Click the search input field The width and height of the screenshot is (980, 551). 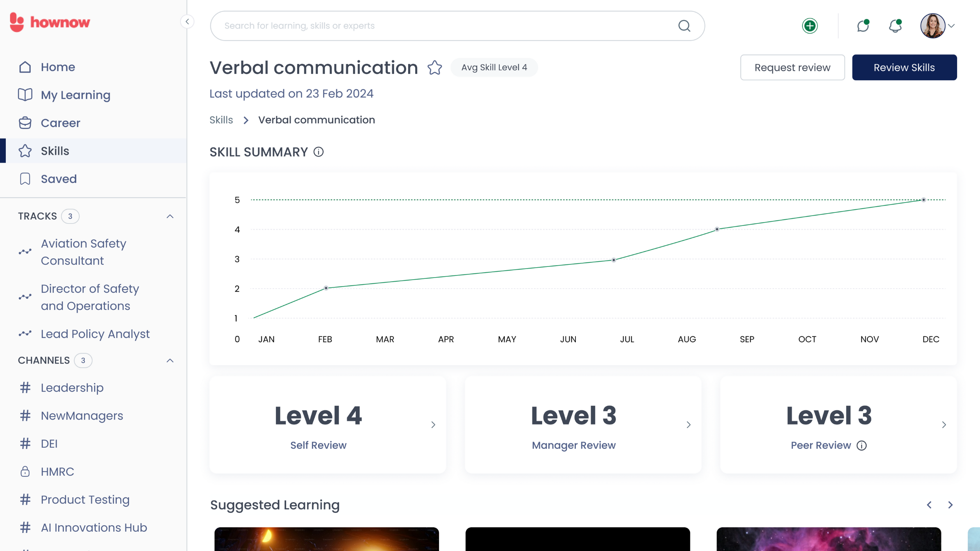point(458,25)
